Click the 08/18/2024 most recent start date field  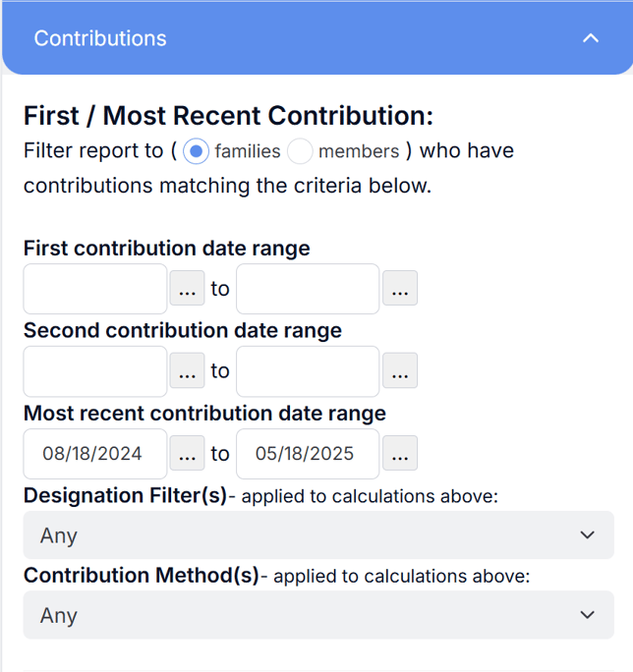coord(95,454)
